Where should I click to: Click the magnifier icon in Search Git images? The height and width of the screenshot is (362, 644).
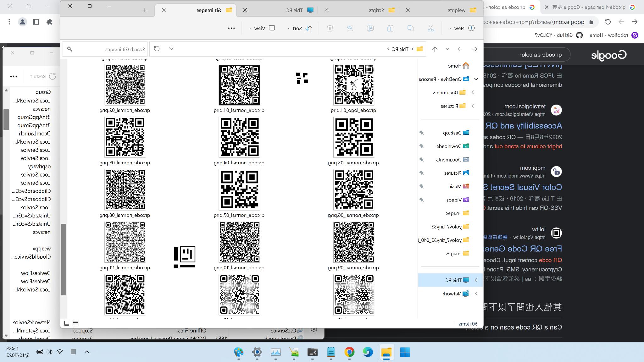point(70,49)
